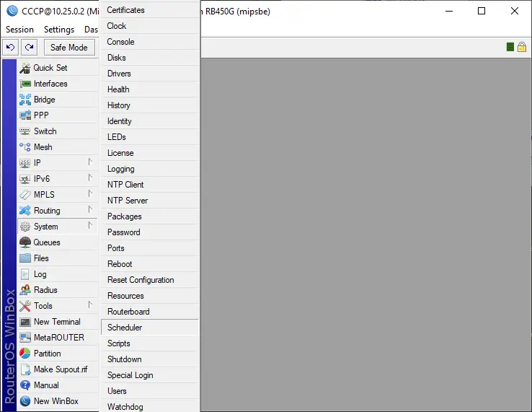The image size is (532, 412).
Task: Open Scripts in System submenu
Action: click(x=150, y=343)
